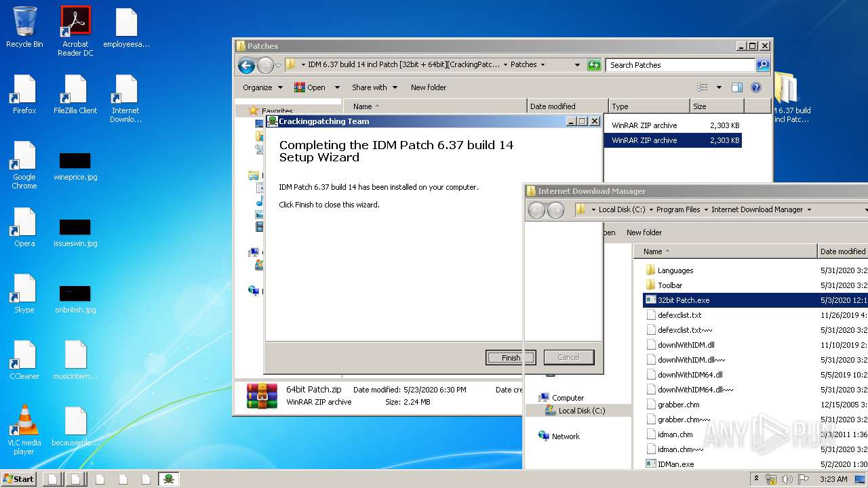868x488 pixels.
Task: Open the Share with dropdown
Action: click(374, 87)
